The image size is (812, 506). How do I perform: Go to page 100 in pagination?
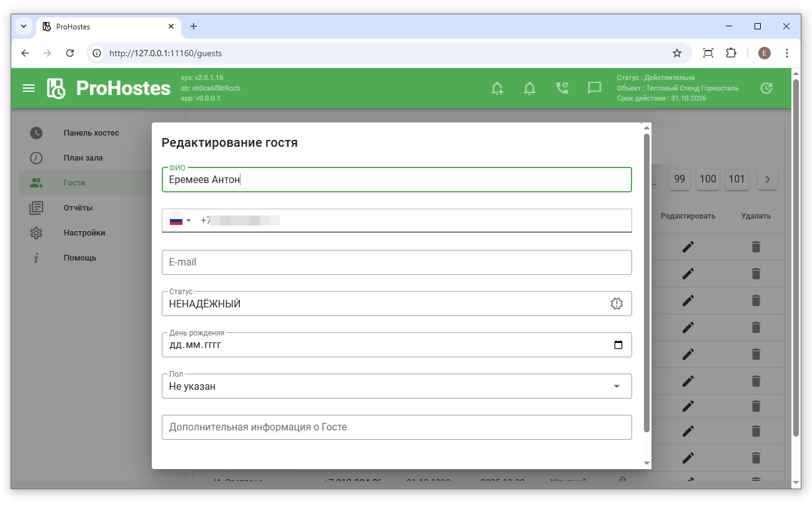[708, 179]
